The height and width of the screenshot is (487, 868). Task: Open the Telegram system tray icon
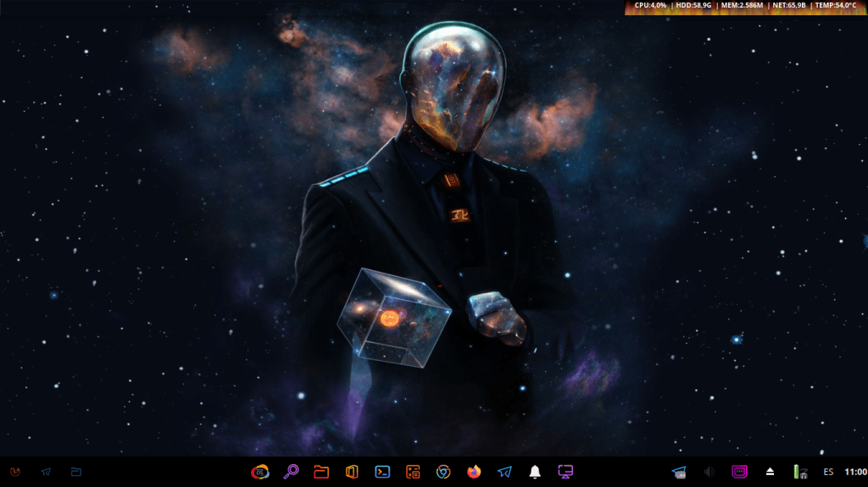tap(679, 472)
